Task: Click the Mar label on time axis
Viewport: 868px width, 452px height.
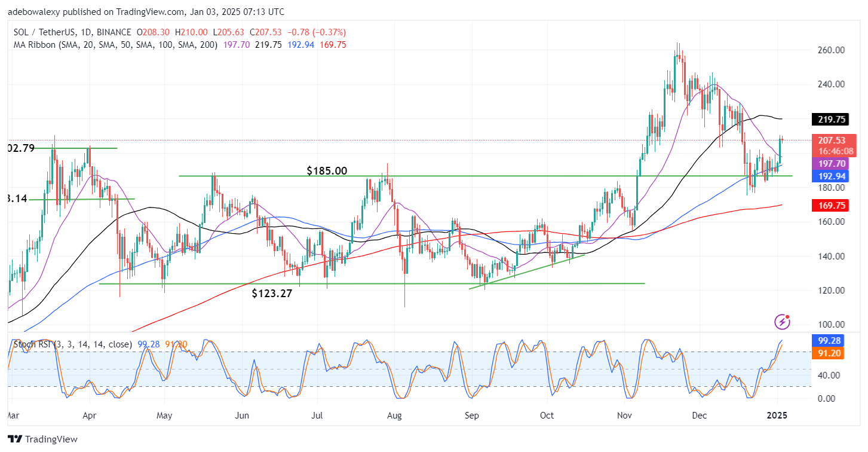Action: pyautogui.click(x=14, y=414)
